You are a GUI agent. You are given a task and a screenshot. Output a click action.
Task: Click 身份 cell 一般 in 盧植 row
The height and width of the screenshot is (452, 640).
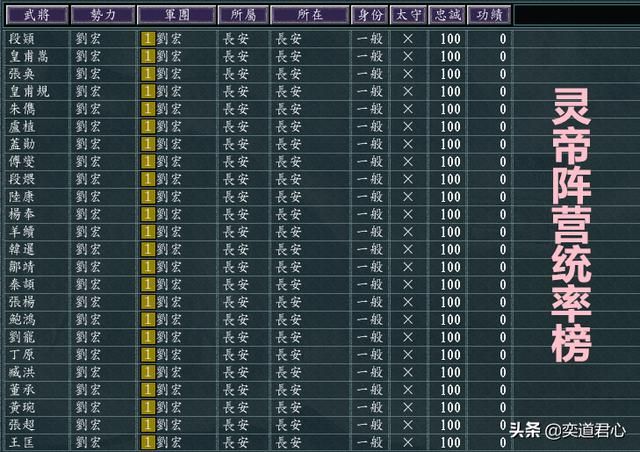coord(370,127)
